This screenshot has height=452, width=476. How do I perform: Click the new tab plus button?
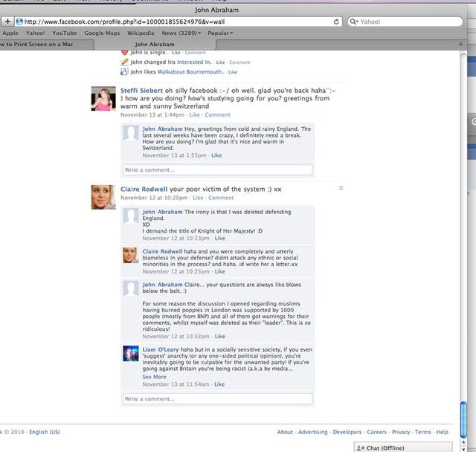(462, 45)
